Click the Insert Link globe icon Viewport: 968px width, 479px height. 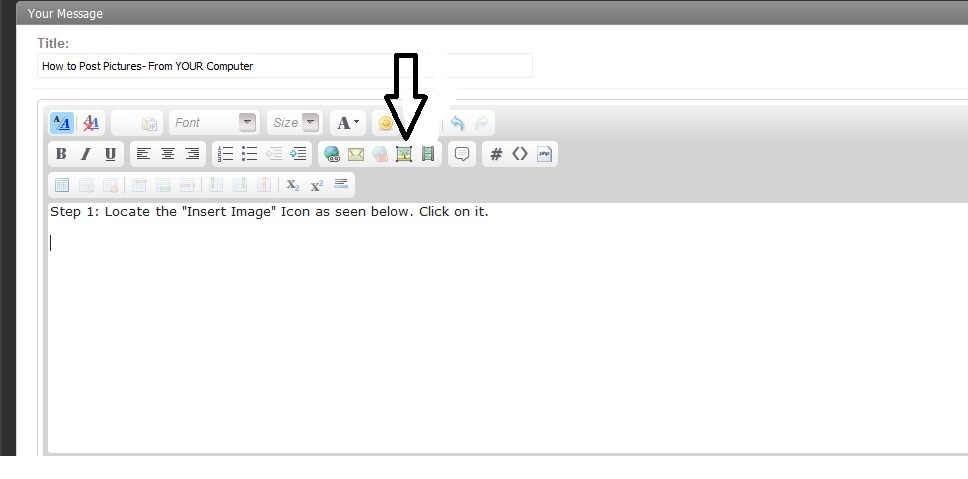(331, 154)
